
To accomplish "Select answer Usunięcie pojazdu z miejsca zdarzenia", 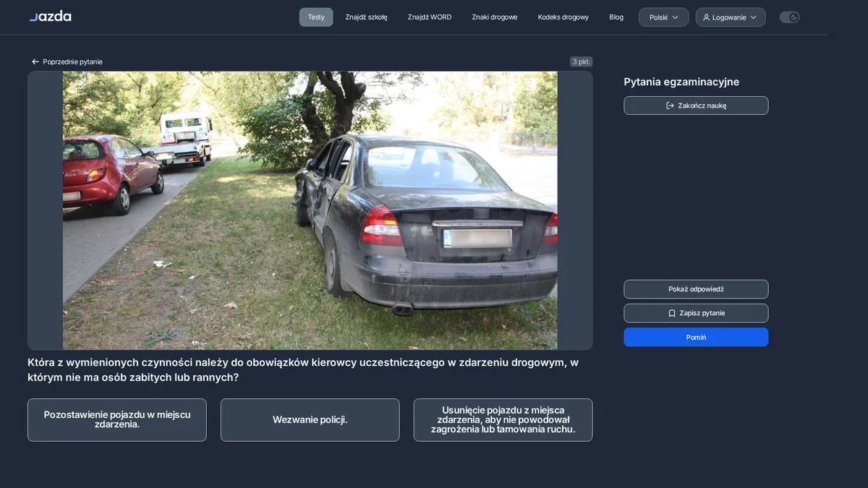I will 503,420.
